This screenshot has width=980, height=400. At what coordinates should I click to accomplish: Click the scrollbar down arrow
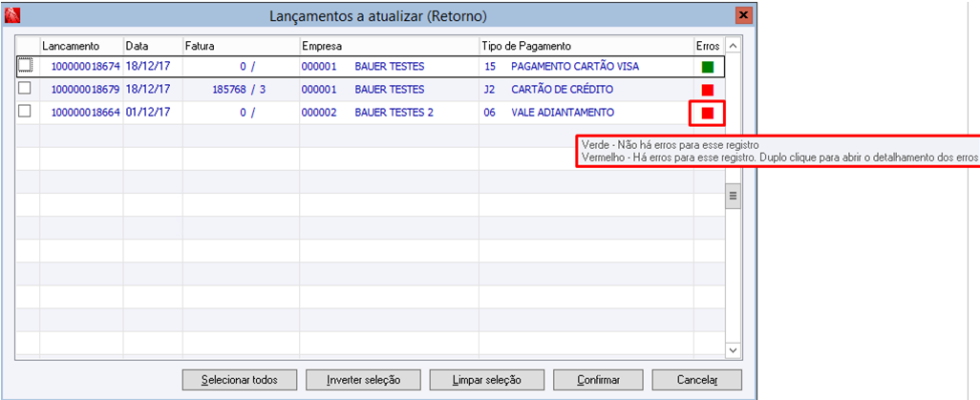[x=733, y=350]
